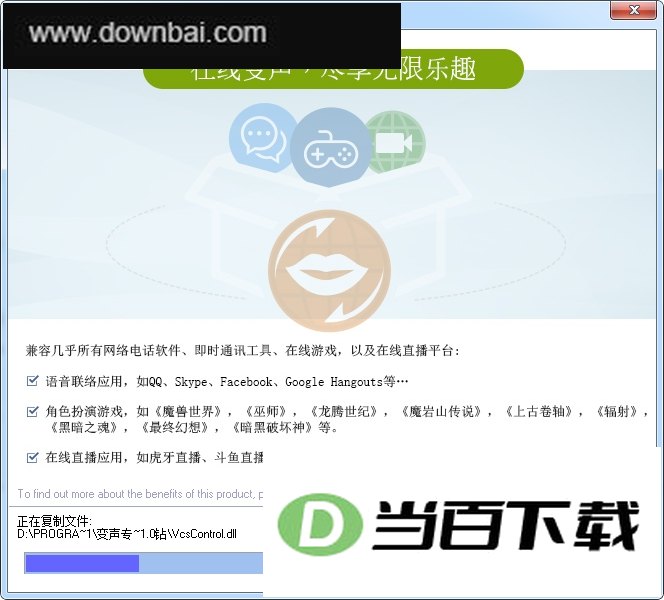This screenshot has height=600, width=664.
Task: Click the checkmark beside 在线直播应用
Action: coord(32,458)
